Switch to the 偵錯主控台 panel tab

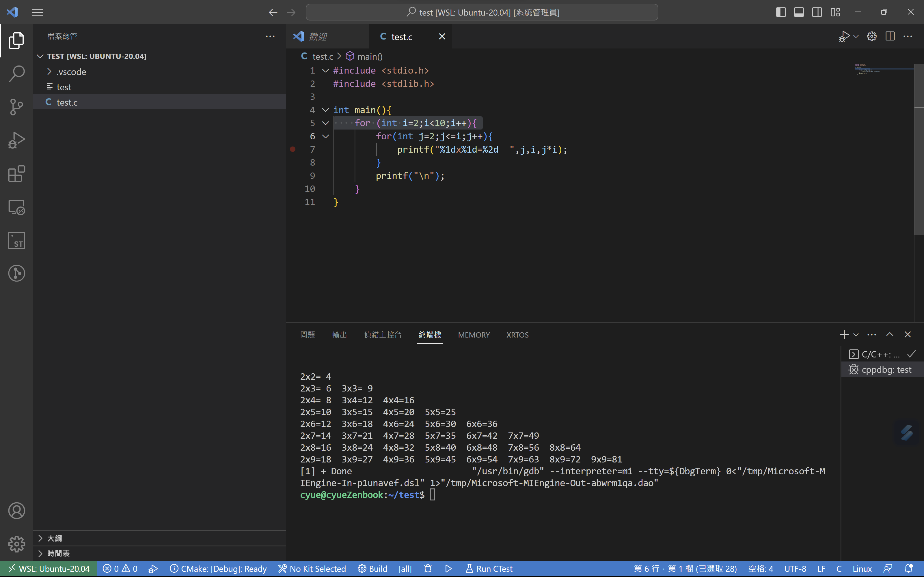click(x=383, y=335)
